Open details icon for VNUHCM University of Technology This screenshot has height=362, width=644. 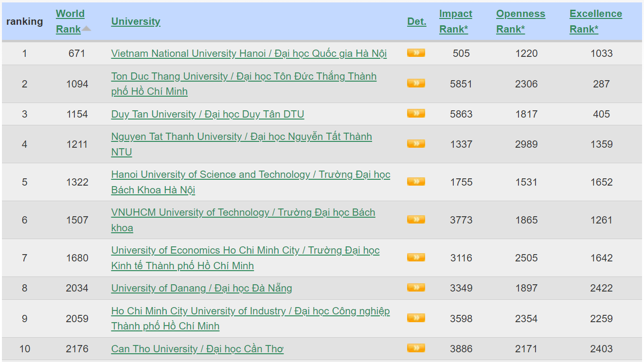pyautogui.click(x=416, y=220)
